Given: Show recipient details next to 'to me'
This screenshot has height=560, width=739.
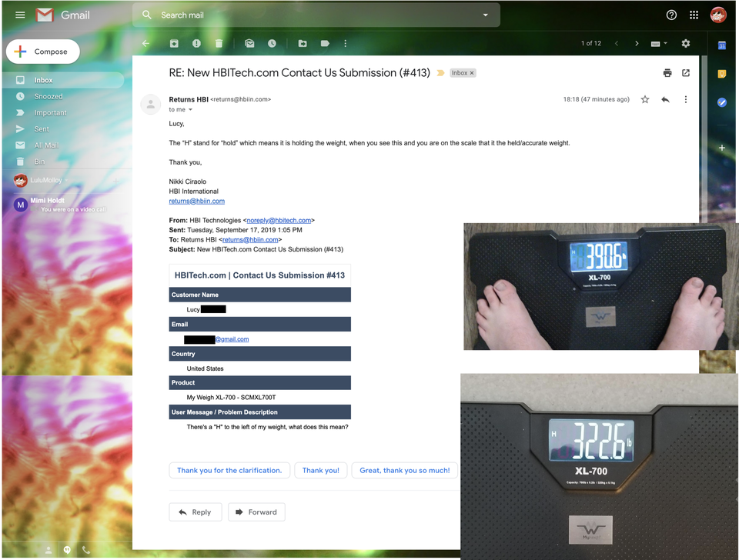Looking at the screenshot, I should click(x=190, y=110).
